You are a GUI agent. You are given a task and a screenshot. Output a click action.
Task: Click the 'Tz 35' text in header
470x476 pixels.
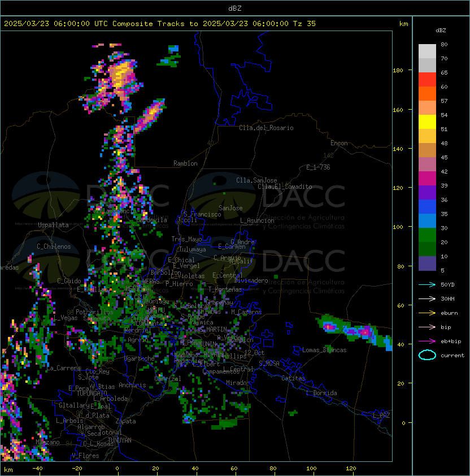[x=304, y=24]
